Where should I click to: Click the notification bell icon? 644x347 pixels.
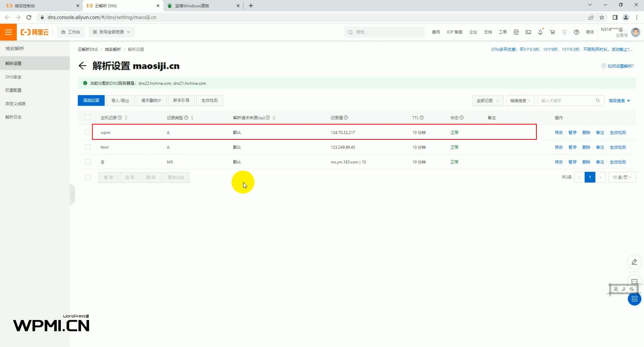(540, 32)
